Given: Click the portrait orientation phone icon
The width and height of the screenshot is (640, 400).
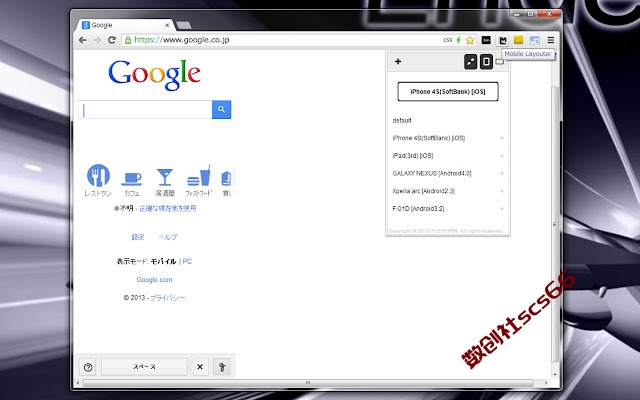Looking at the screenshot, I should [486, 62].
